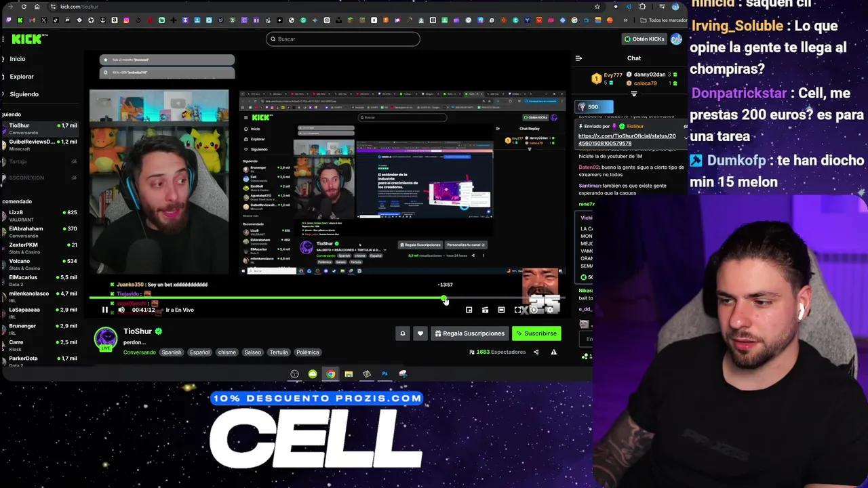Share the channel via the share icon
Screen dimensions: 868x488
(x=536, y=352)
